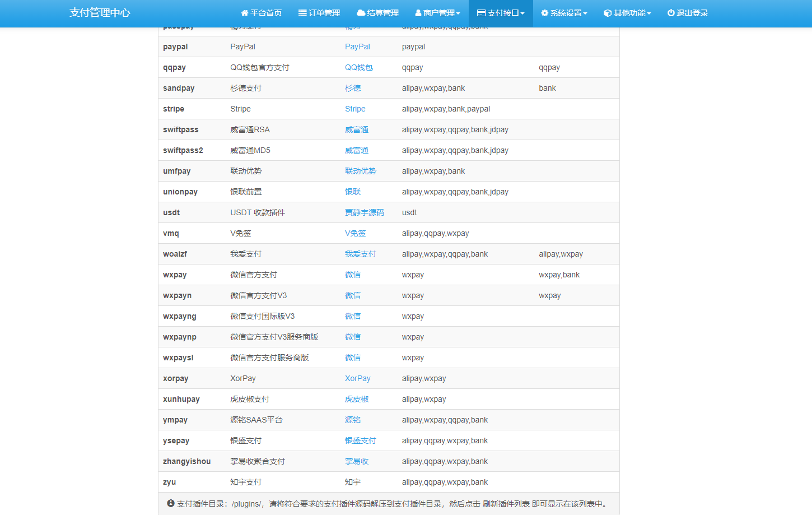Select the plugin name "woaizf"
Image resolution: width=812 pixels, height=515 pixels.
coord(175,254)
